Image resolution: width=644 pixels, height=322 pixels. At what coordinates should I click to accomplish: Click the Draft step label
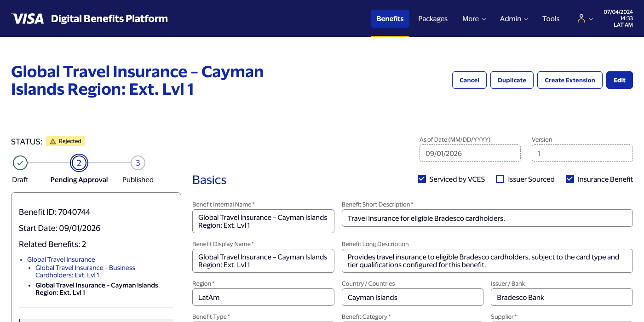click(20, 180)
